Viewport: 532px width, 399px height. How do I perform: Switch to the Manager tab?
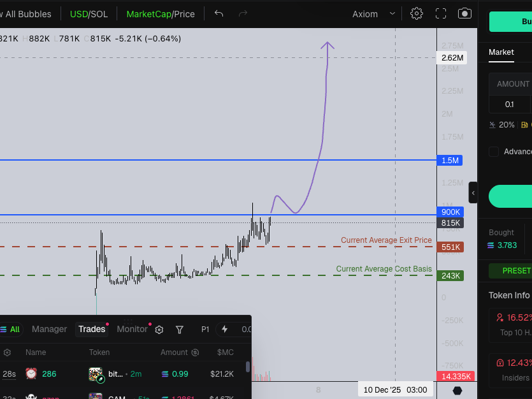(x=49, y=330)
